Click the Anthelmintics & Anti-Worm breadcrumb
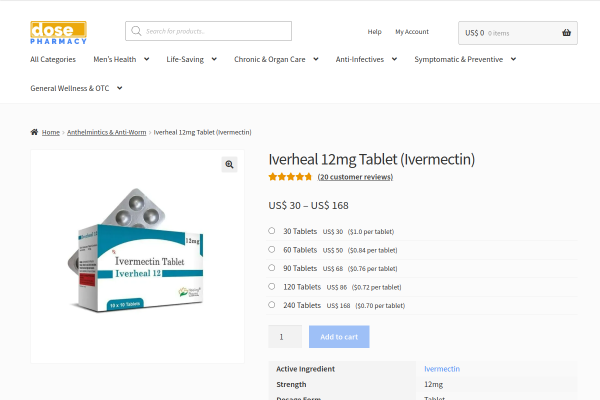Viewport: 600px width, 400px height. [106, 132]
